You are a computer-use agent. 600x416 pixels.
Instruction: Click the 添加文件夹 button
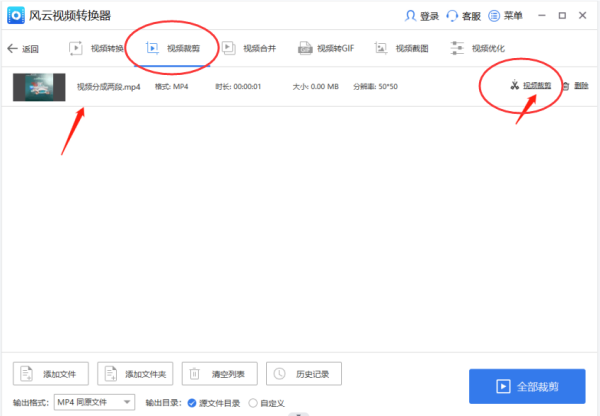pos(135,374)
